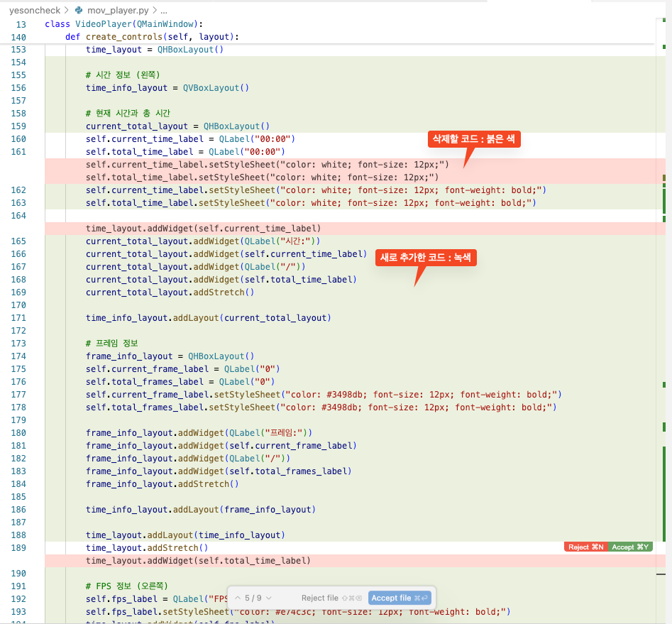This screenshot has width=672, height=624.
Task: Click line number 160 in gutter
Action: [18, 139]
